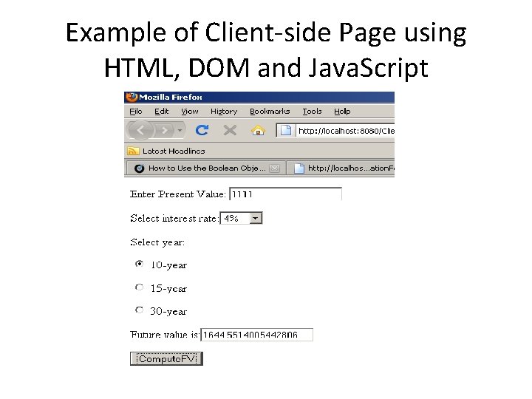Screen dimensions: 532x399
Task: Click the Future value output field
Action: (x=257, y=335)
